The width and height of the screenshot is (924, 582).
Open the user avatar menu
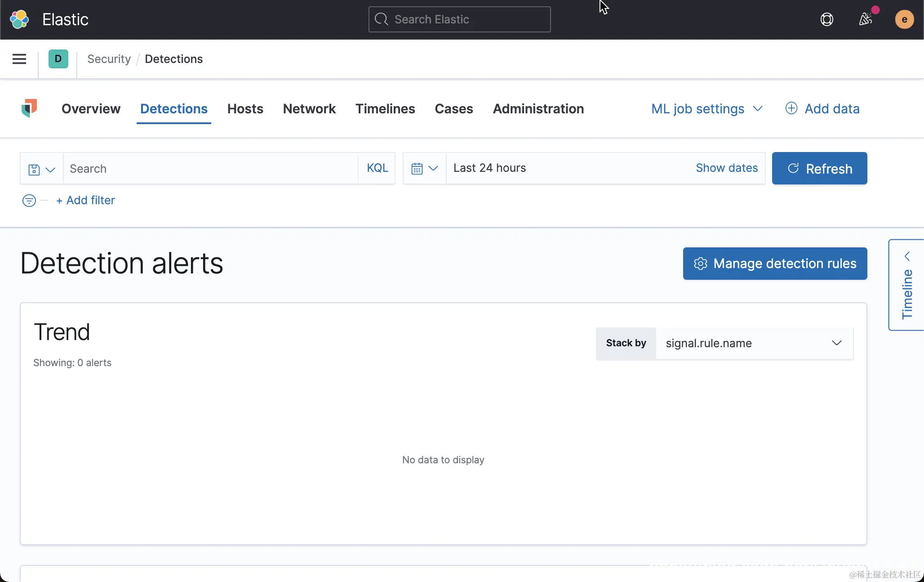(904, 19)
